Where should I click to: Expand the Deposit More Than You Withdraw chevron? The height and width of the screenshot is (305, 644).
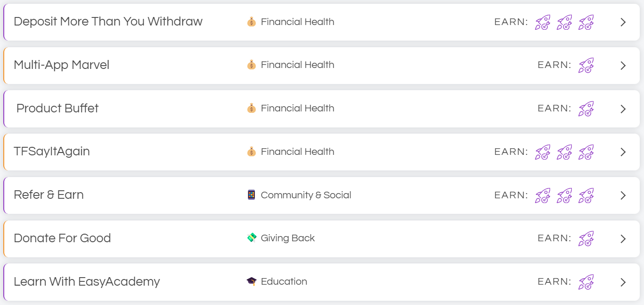(623, 22)
